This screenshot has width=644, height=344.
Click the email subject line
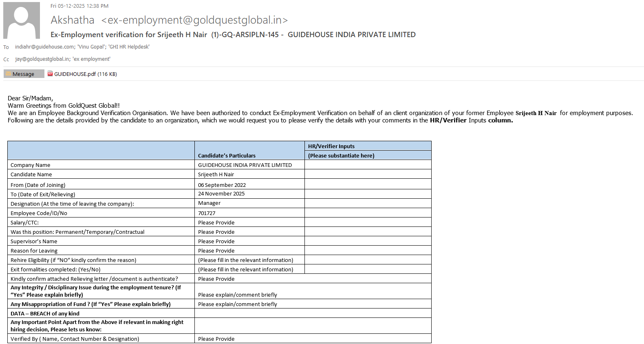233,35
